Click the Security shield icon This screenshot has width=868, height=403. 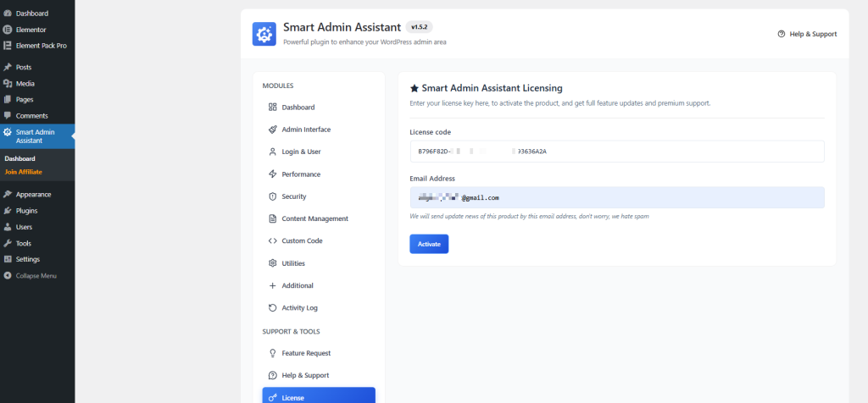272,196
